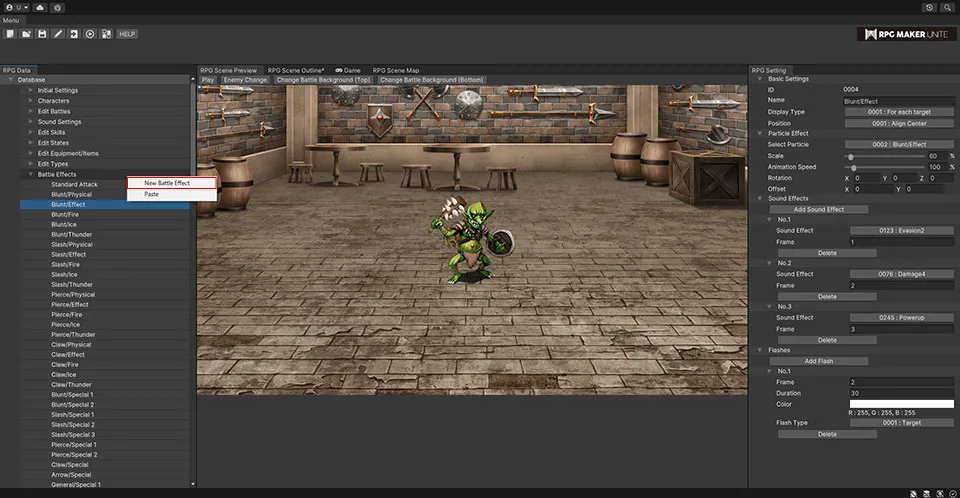The image size is (960, 498).
Task: Click the pencil edit icon in toolbar
Action: 58,34
